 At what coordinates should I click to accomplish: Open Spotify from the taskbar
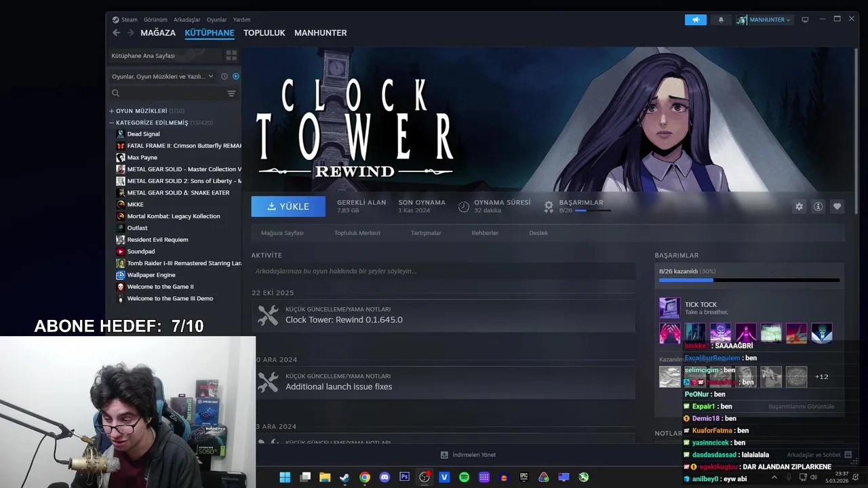464,477
